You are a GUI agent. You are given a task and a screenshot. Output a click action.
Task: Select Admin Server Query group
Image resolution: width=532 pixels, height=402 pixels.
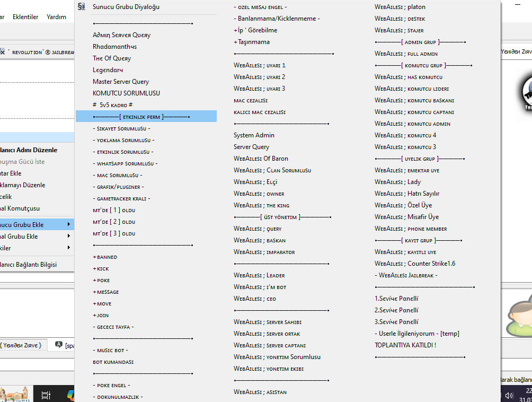click(121, 35)
